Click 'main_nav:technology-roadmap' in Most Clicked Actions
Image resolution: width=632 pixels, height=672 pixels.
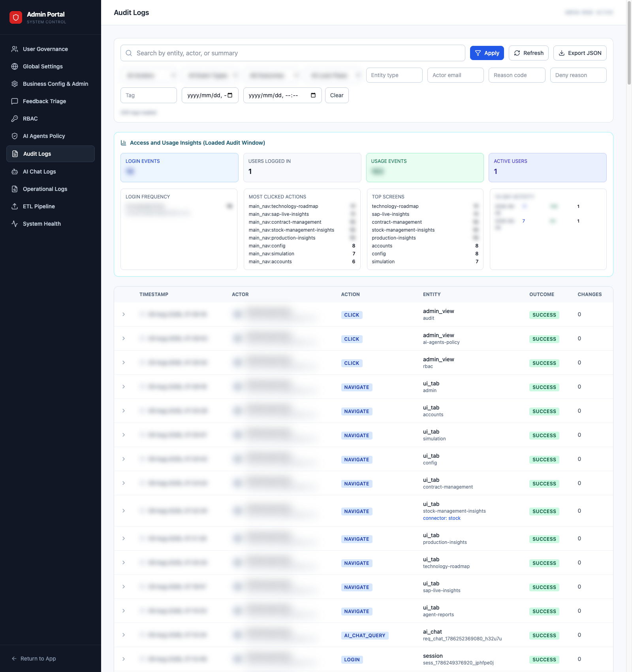pyautogui.click(x=283, y=206)
